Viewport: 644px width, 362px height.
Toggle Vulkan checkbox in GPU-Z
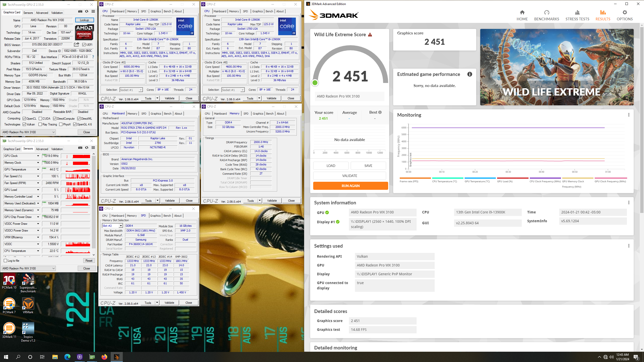pos(24,124)
